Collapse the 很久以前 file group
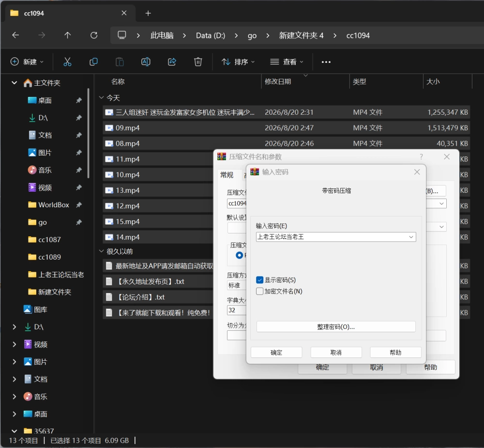Image resolution: width=484 pixels, height=448 pixels. tap(101, 251)
